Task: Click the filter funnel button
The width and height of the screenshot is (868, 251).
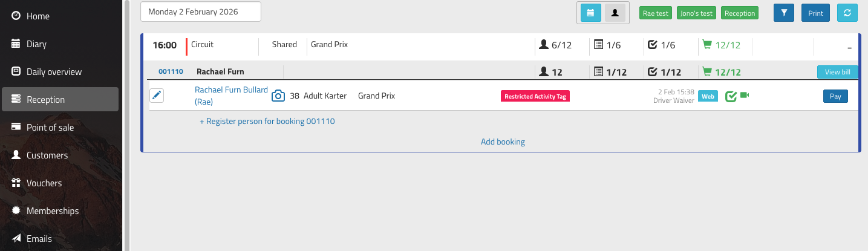Action: point(783,13)
